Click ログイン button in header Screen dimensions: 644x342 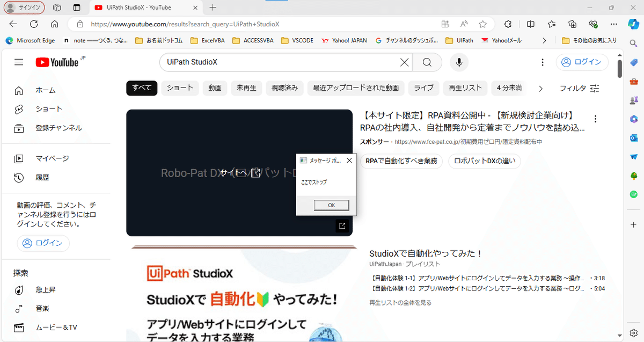click(x=582, y=62)
